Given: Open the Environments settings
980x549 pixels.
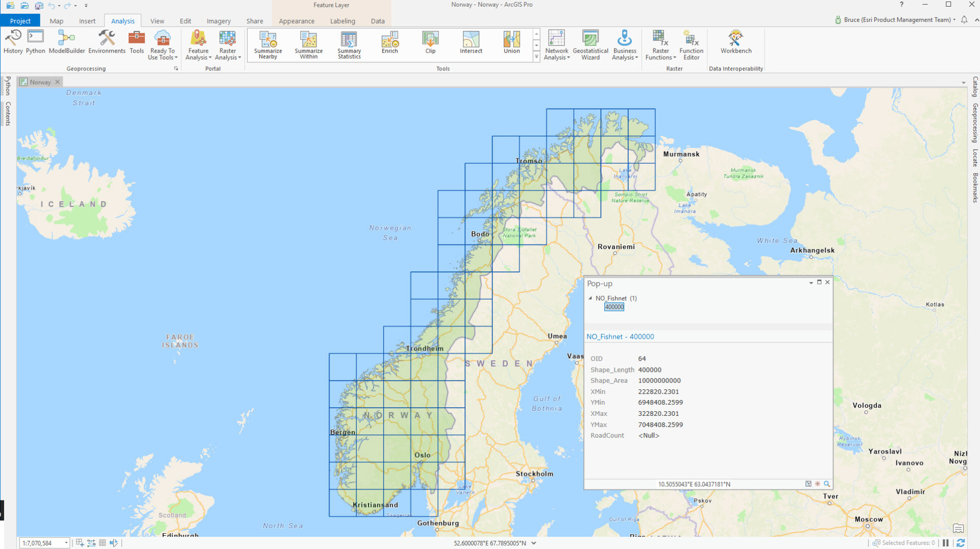Looking at the screenshot, I should click(x=107, y=42).
